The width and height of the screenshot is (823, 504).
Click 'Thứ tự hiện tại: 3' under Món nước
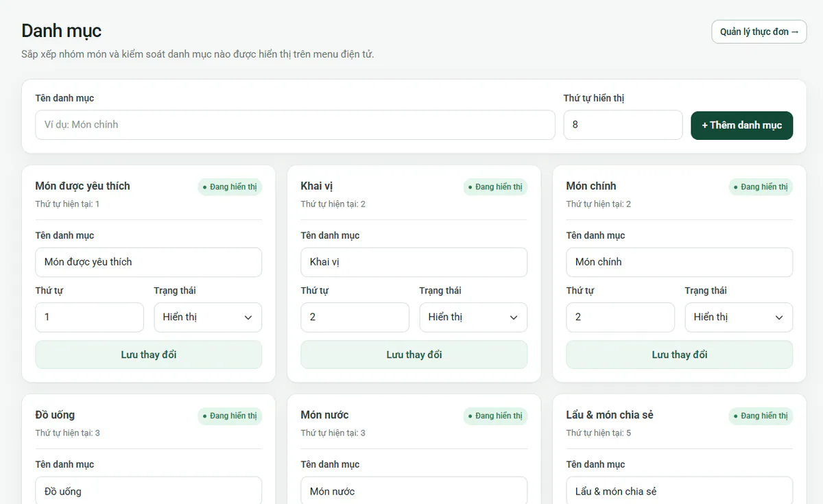pos(333,433)
